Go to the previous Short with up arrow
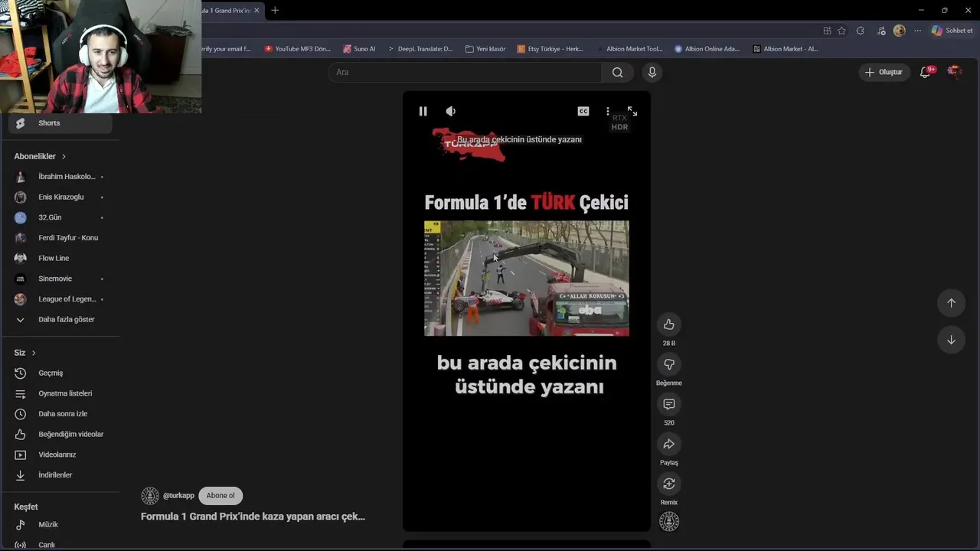980x551 pixels. pyautogui.click(x=951, y=303)
